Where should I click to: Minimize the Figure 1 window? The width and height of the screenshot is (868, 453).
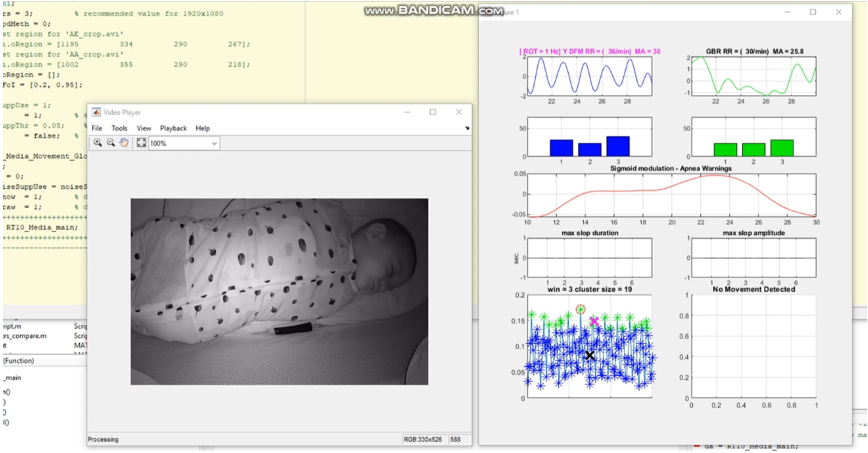(787, 12)
